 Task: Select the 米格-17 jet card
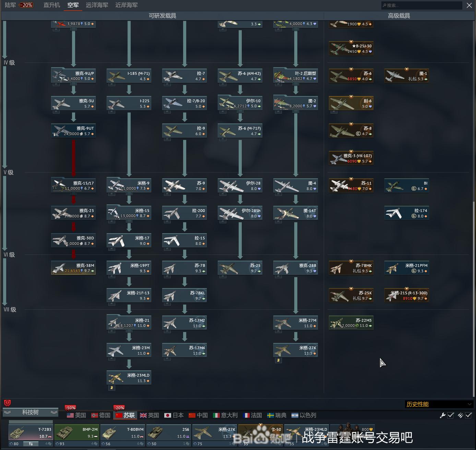[x=129, y=240]
